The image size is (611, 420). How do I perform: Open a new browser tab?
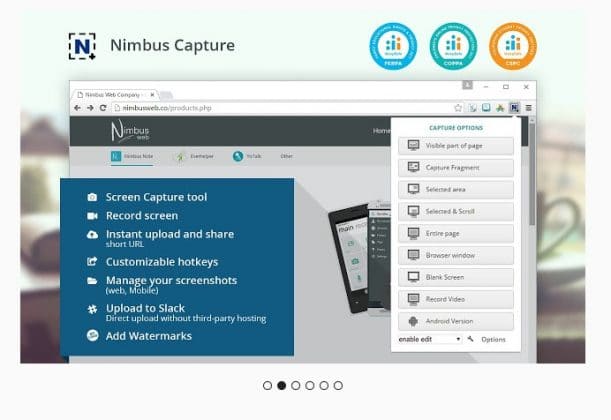[x=166, y=95]
